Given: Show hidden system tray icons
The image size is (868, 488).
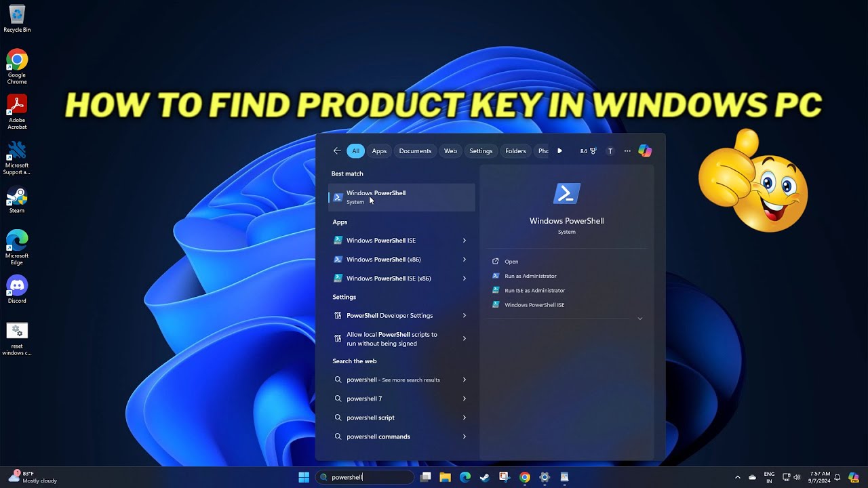Looking at the screenshot, I should tap(738, 477).
